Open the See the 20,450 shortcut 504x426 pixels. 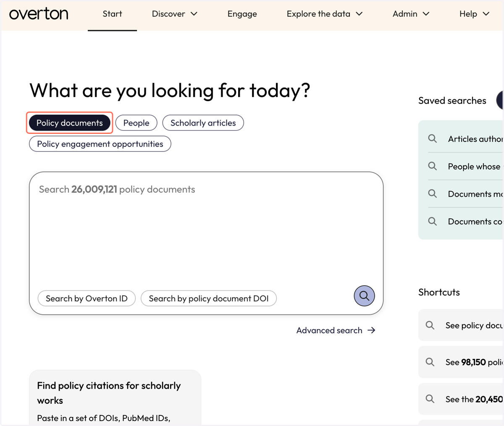click(x=461, y=399)
